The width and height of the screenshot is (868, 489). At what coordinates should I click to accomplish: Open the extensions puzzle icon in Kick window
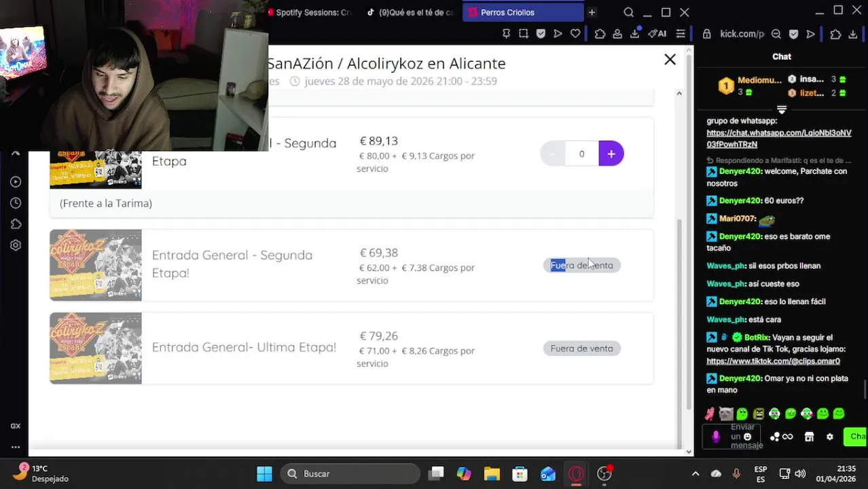[x=835, y=34]
